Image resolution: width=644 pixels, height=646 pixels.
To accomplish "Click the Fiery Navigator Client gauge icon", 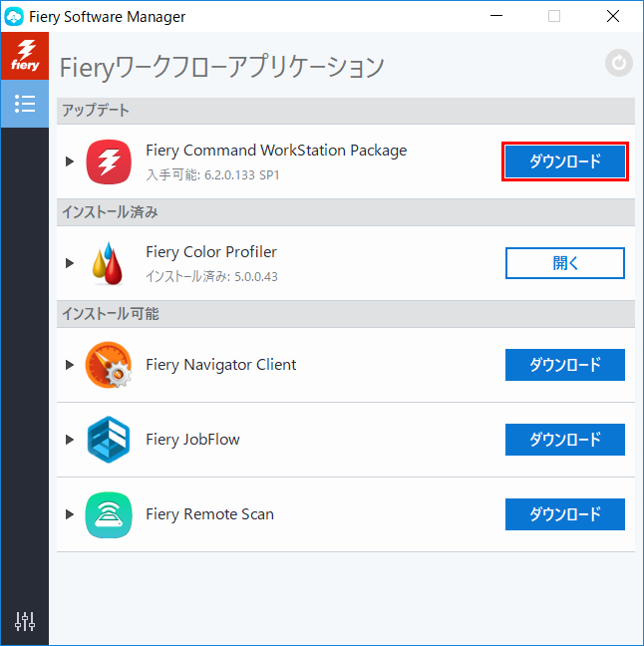I will coord(109,365).
